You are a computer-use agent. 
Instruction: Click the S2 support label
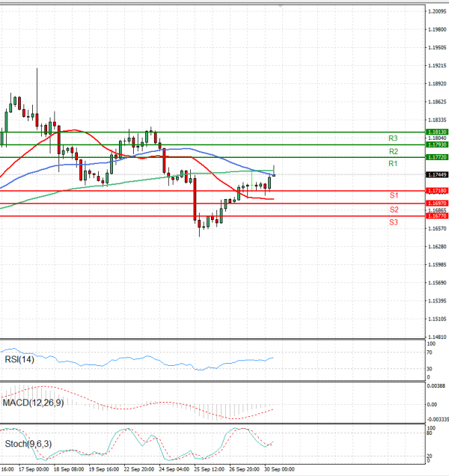[393, 210]
